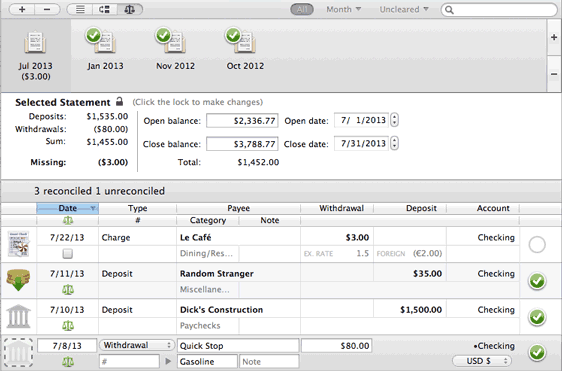This screenshot has height=371, width=562.
Task: Add a new statement with the side plus button
Action: [x=554, y=37]
